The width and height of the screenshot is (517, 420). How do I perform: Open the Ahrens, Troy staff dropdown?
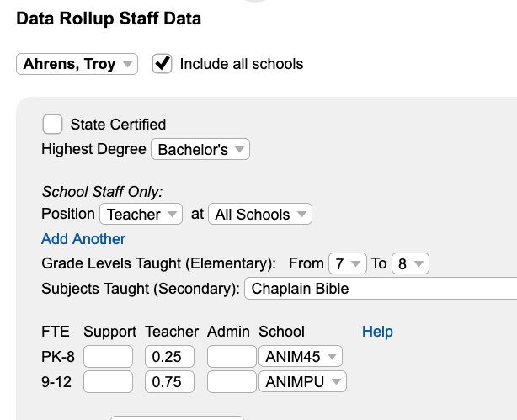pyautogui.click(x=77, y=64)
